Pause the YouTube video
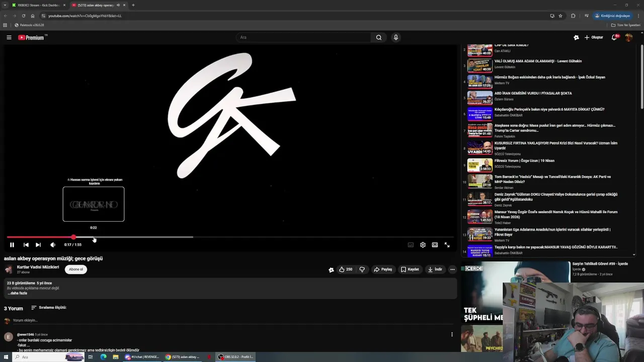This screenshot has width=644, height=362. [x=12, y=245]
